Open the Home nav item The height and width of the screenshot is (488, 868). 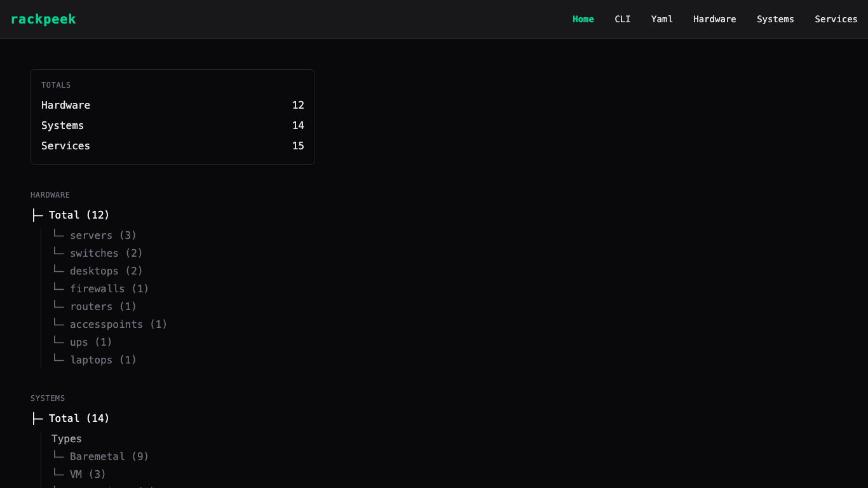coord(583,19)
